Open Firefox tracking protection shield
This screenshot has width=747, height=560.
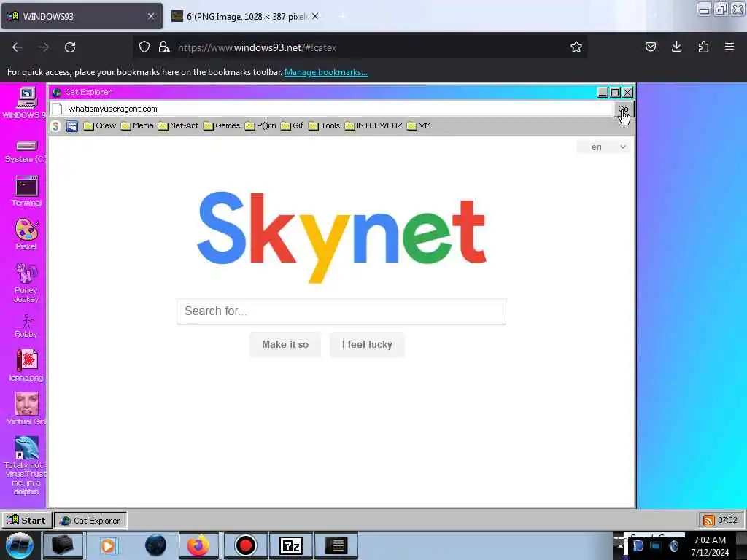144,47
